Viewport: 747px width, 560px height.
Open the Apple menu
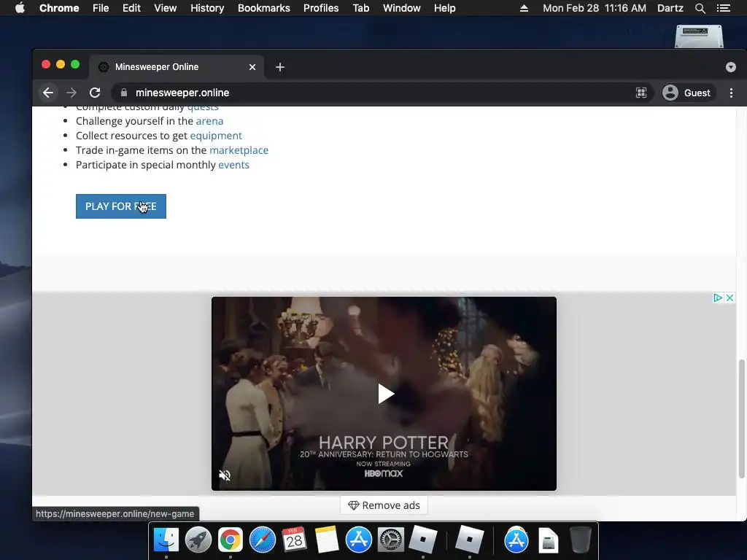coord(20,8)
